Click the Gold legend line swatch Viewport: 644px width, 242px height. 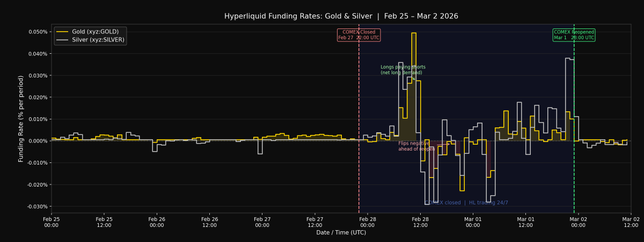coord(63,32)
